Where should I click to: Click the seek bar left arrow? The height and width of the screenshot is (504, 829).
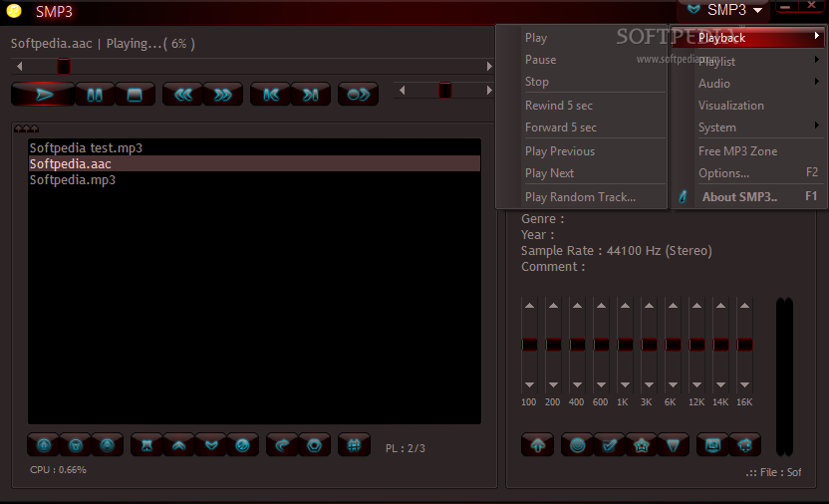click(20, 66)
